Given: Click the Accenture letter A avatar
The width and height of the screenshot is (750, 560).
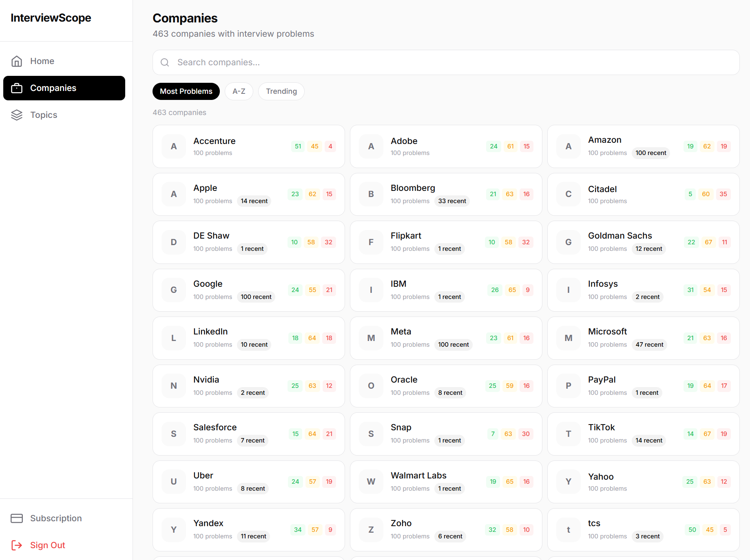Looking at the screenshot, I should coord(174,146).
